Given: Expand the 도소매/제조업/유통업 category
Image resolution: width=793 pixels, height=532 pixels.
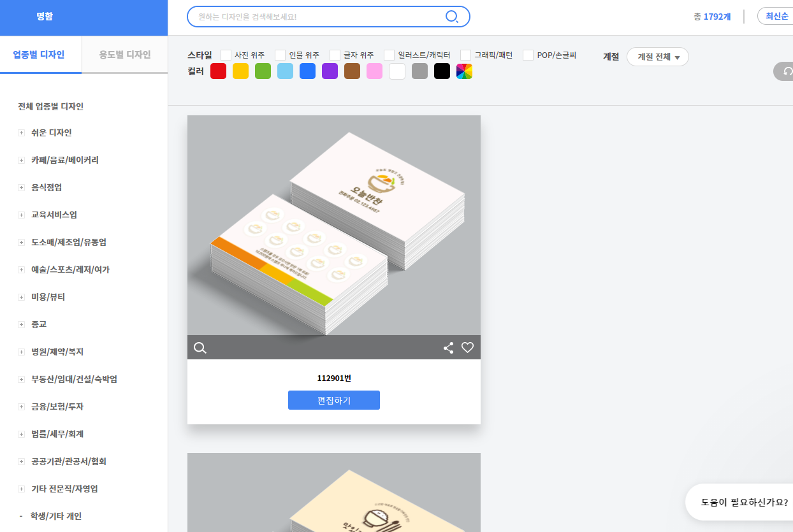Looking at the screenshot, I should [21, 242].
